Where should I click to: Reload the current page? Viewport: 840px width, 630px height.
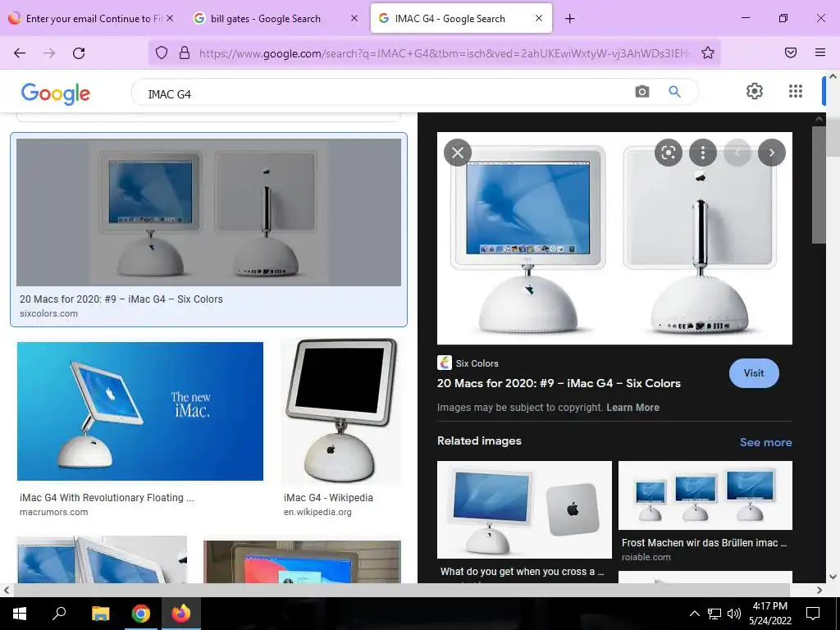tap(79, 52)
